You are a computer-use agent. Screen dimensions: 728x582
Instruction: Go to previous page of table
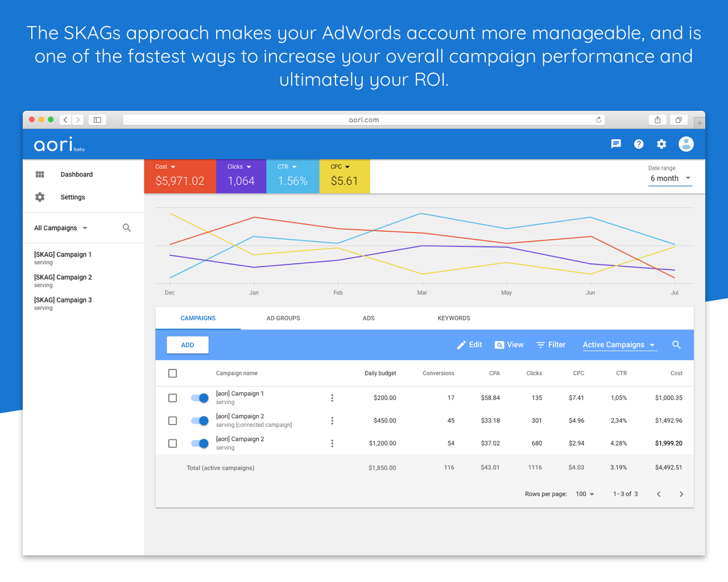(659, 494)
